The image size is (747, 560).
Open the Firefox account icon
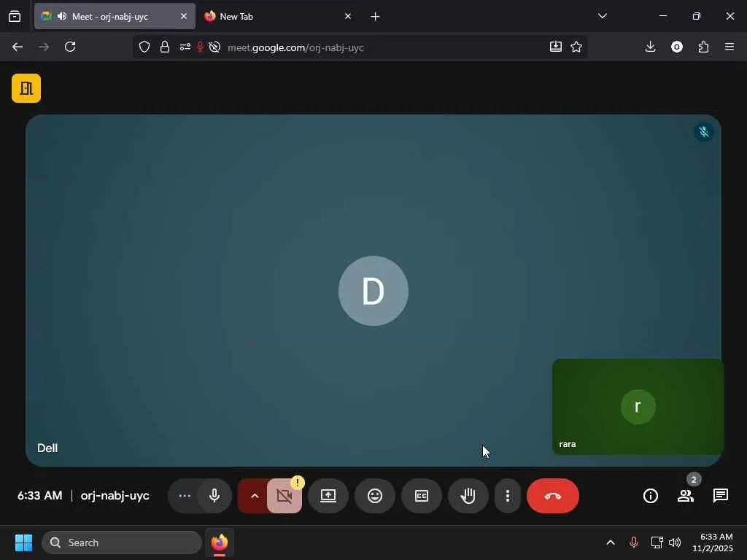(677, 47)
